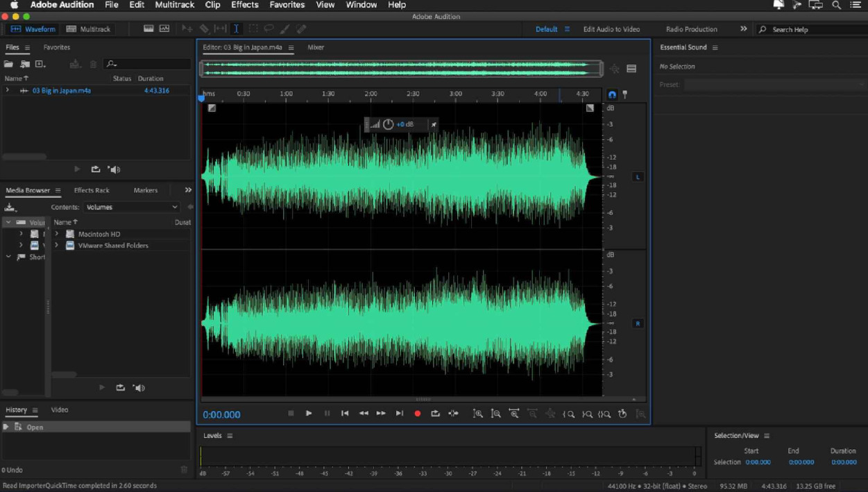This screenshot has width=868, height=492.
Task: Show the Spectral Pitch Display
Action: click(164, 28)
